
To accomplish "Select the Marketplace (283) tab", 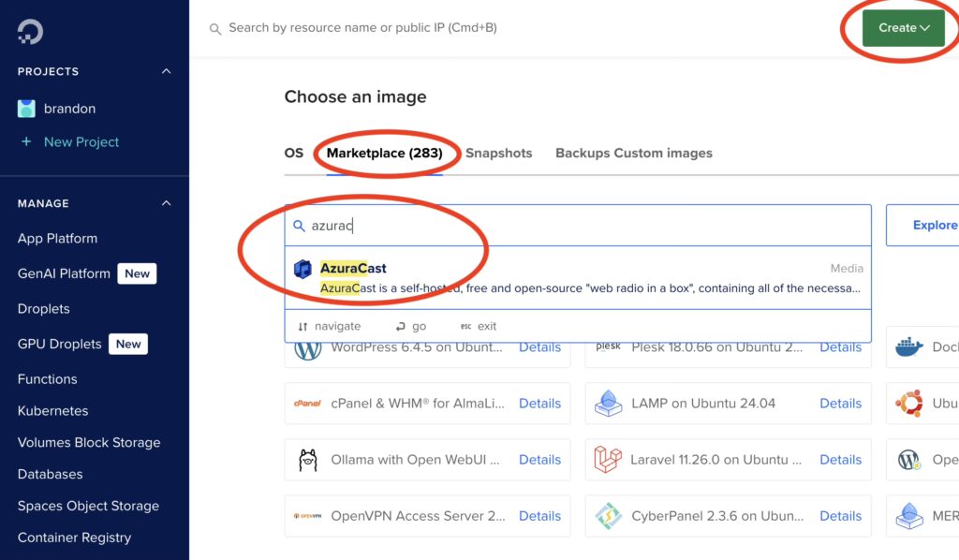I will pyautogui.click(x=384, y=154).
